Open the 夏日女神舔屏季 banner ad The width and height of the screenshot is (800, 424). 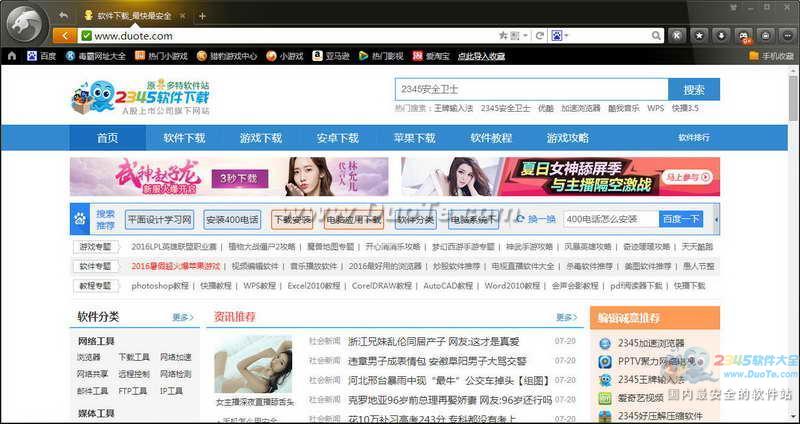pyautogui.click(x=561, y=177)
